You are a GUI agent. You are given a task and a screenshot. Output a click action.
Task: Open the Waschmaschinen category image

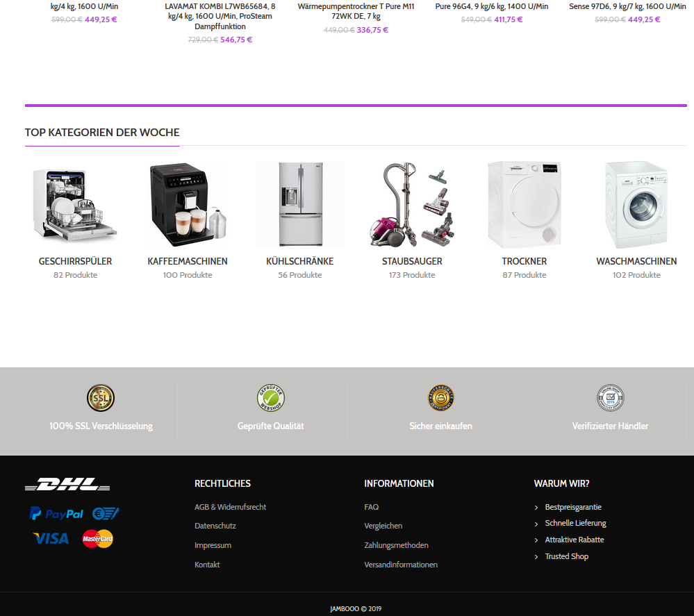click(x=636, y=205)
